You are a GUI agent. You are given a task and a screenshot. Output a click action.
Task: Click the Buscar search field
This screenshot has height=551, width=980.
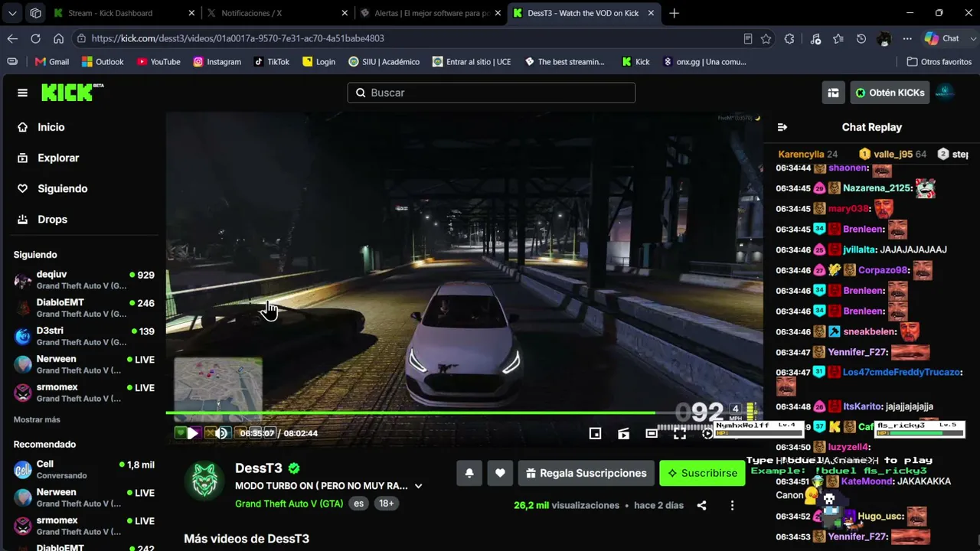tap(491, 93)
